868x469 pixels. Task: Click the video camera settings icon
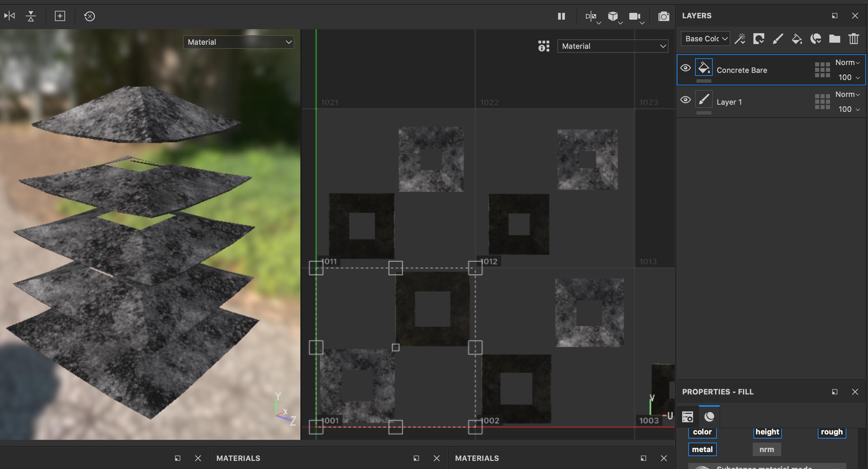pyautogui.click(x=634, y=16)
